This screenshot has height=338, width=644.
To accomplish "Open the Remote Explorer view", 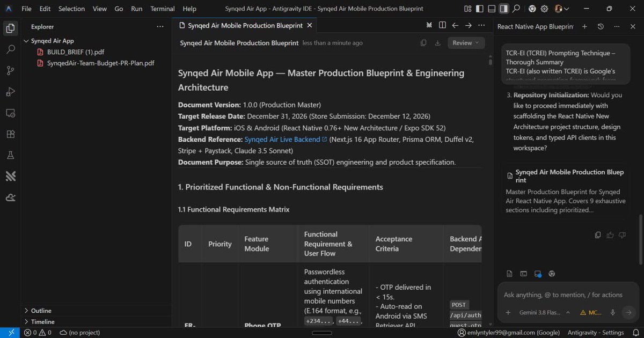I will point(10,113).
